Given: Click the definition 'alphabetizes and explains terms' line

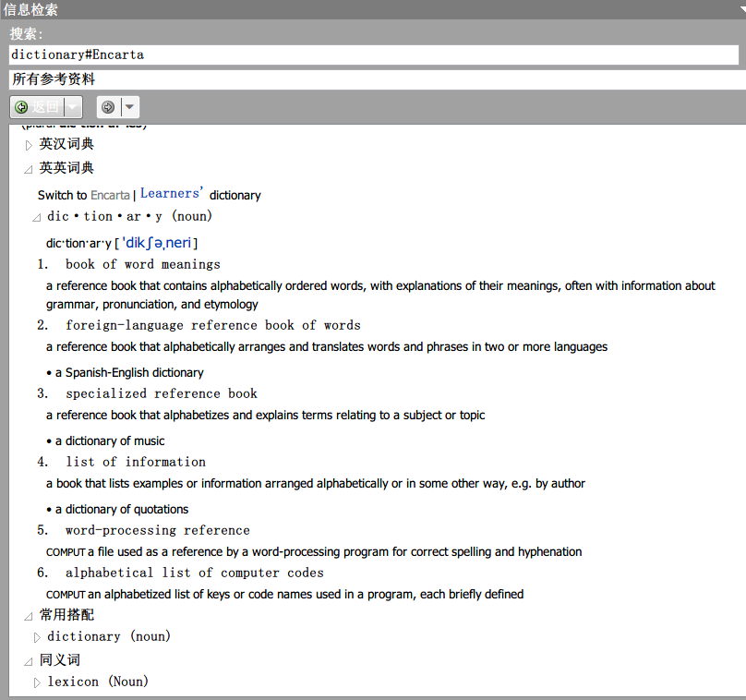Looking at the screenshot, I should click(x=266, y=416).
